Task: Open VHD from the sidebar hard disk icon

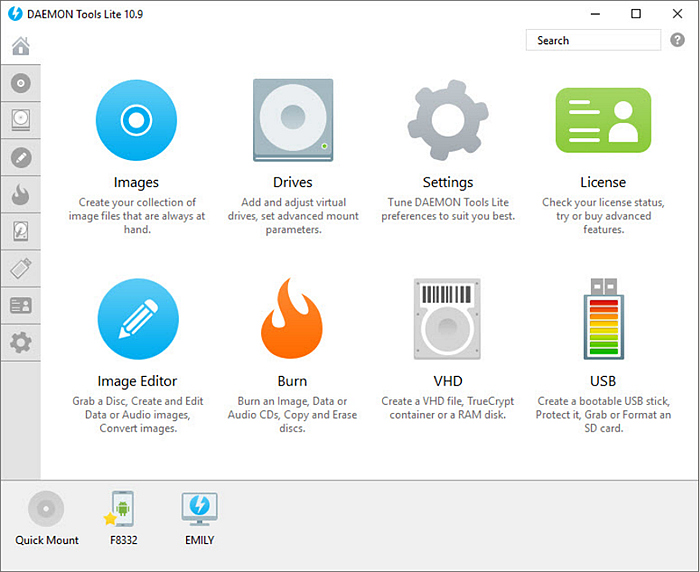Action: pos(21,231)
